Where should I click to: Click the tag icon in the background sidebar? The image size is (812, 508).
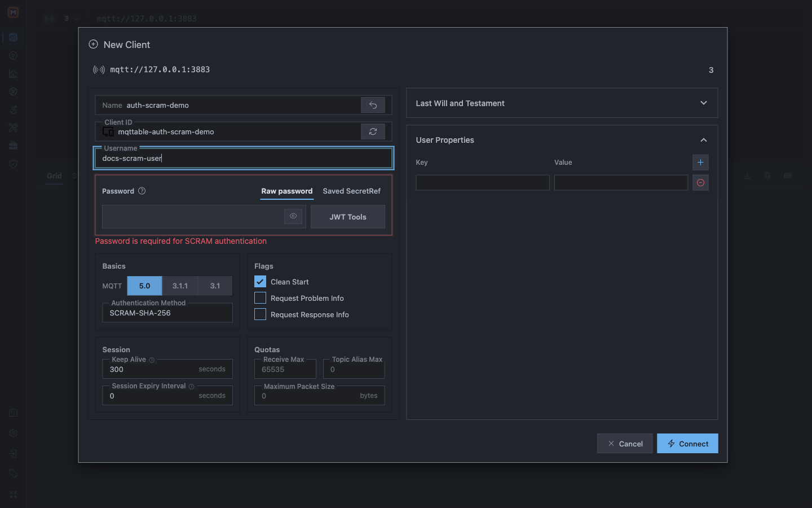click(x=13, y=474)
